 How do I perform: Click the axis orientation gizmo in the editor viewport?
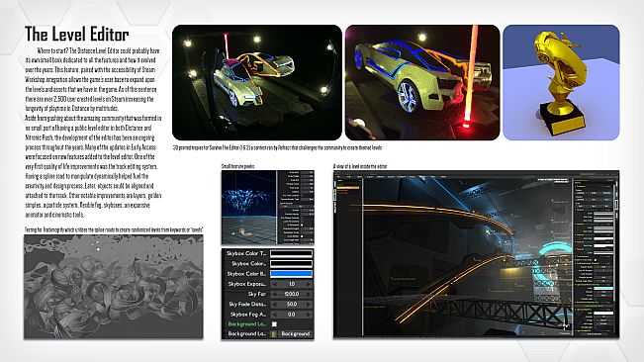(567, 326)
